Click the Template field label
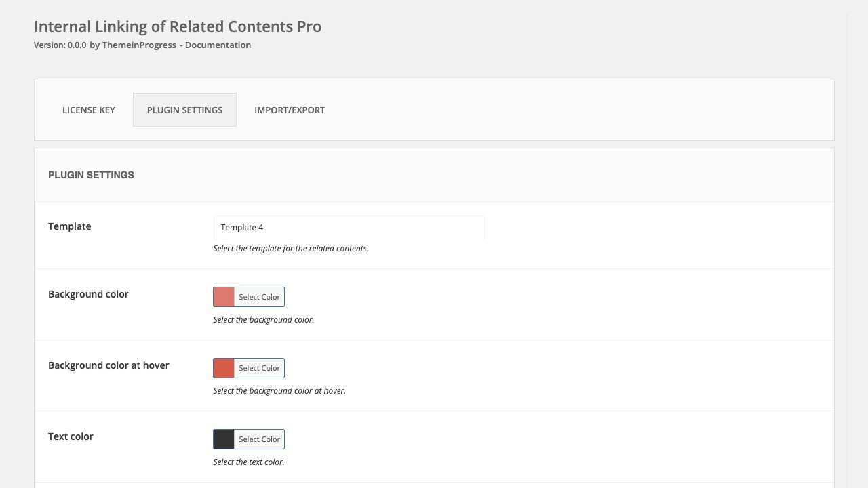 tap(69, 226)
